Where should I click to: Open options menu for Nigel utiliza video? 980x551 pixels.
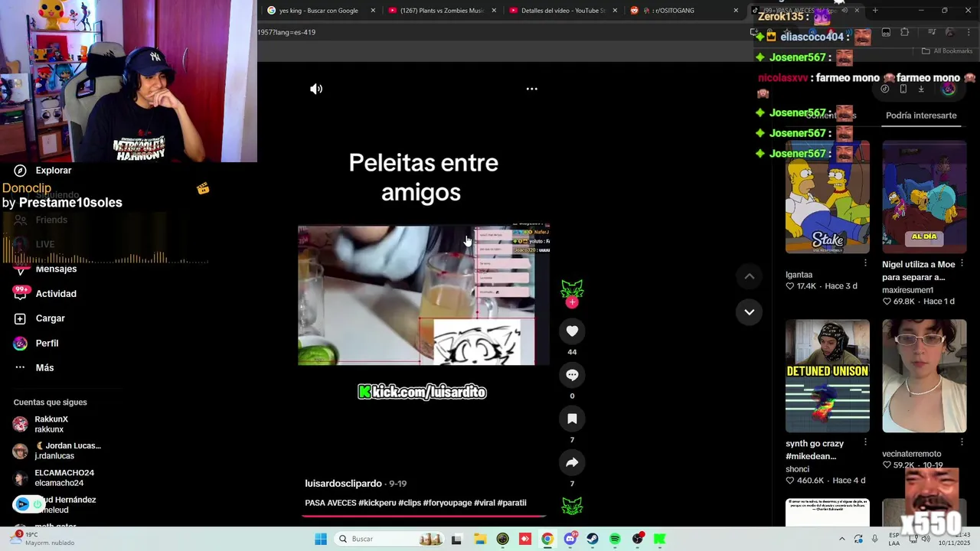[x=962, y=263]
